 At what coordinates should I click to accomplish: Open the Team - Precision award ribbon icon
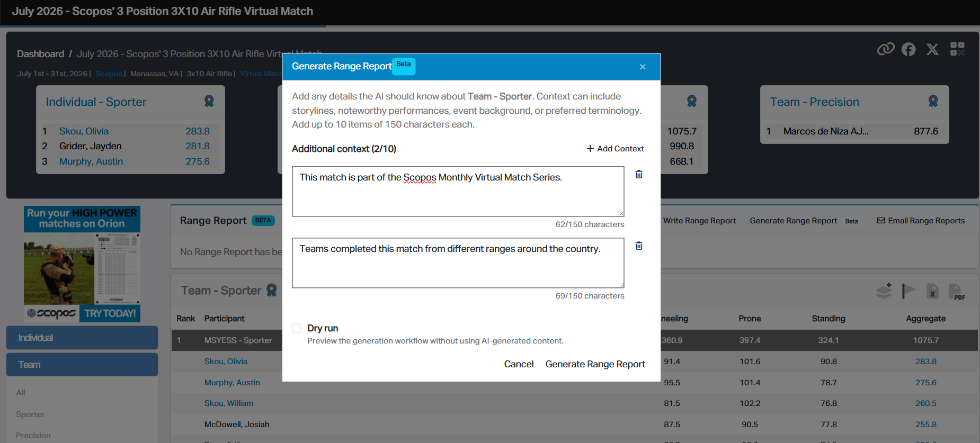pos(933,101)
